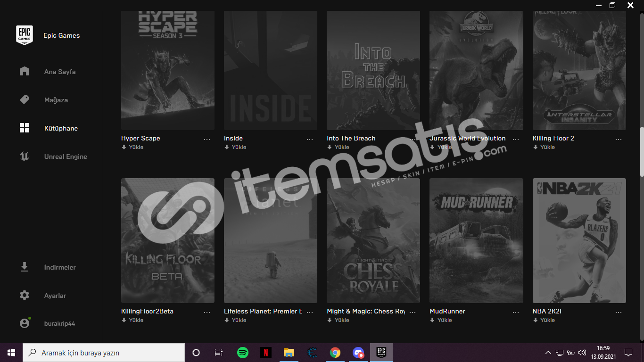Click the download arrow icon beside İndirmeler
The image size is (644, 362).
25,267
